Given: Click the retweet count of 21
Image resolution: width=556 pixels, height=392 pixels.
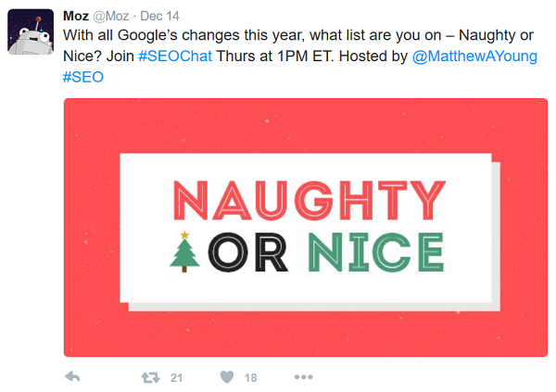Looking at the screenshot, I should tap(176, 377).
